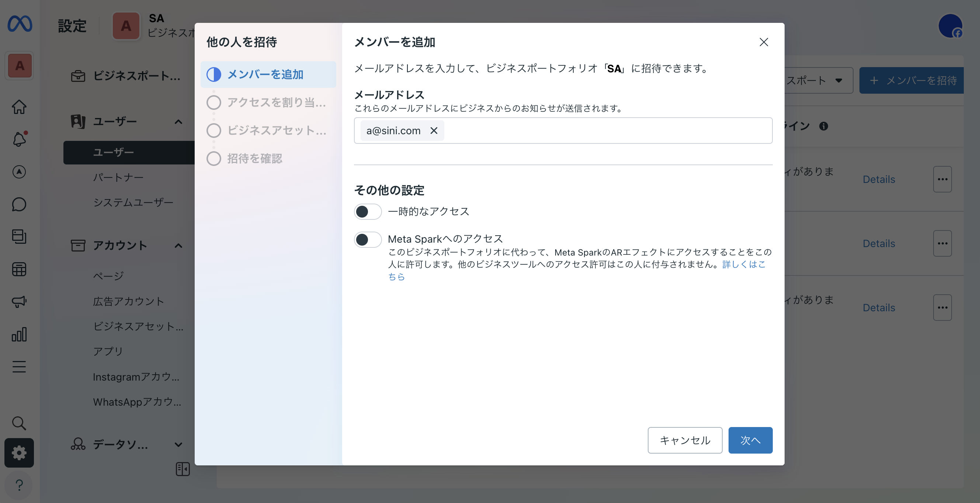The image size is (980, 503).
Task: Open the Messages chat icon
Action: (x=19, y=204)
